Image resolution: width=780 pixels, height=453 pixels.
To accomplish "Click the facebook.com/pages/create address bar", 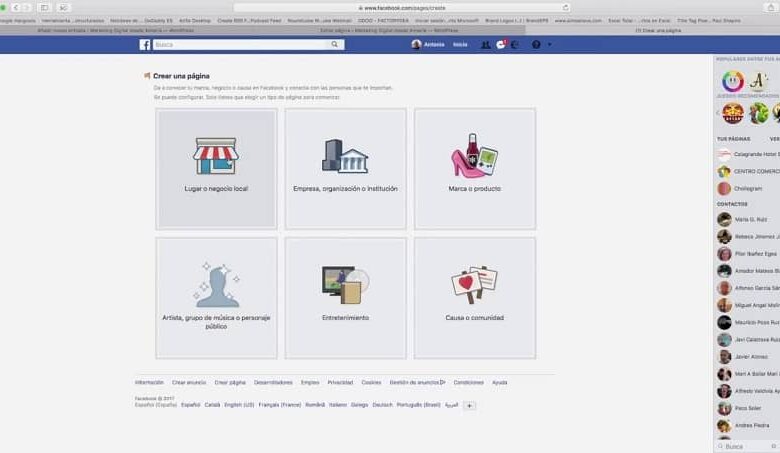I will pyautogui.click(x=402, y=8).
